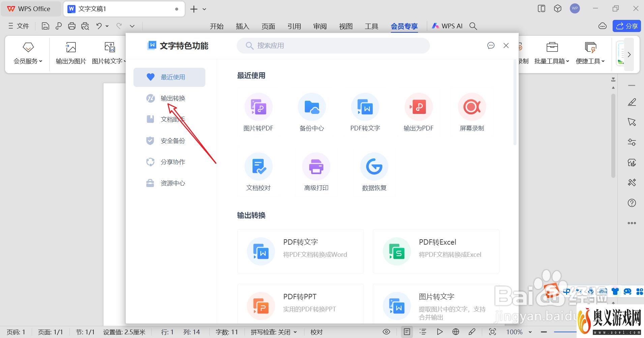Screen dimensions: 644x338
Task: Open the 图片转PDF app icon
Action: (x=258, y=107)
